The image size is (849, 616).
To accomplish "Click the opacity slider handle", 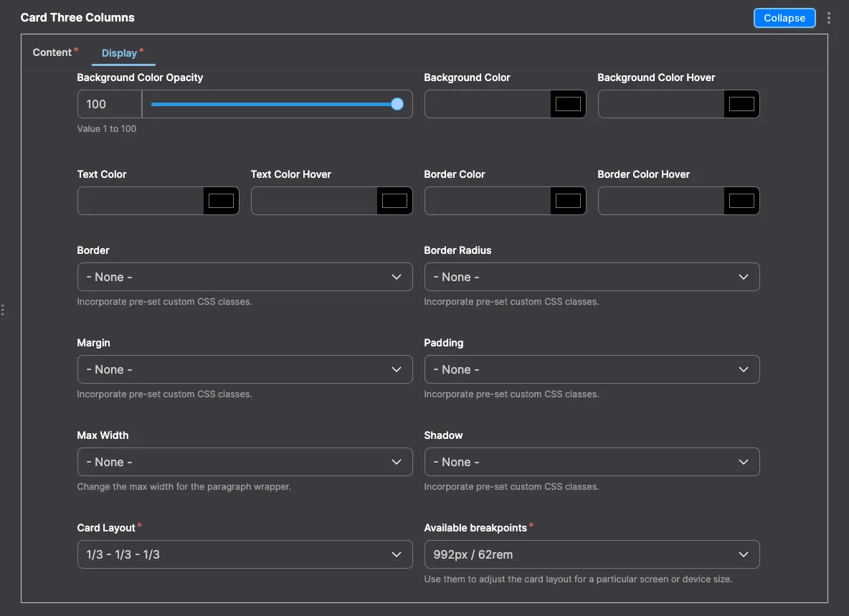I will pos(397,104).
